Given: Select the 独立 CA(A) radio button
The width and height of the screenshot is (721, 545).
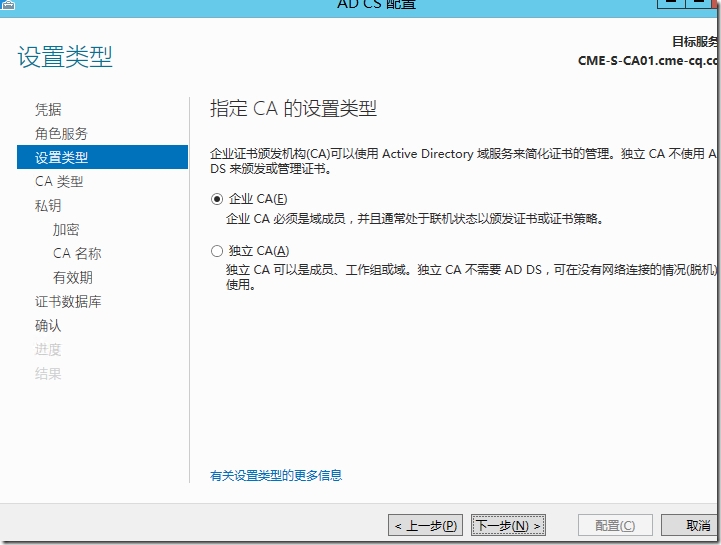Looking at the screenshot, I should click(217, 251).
